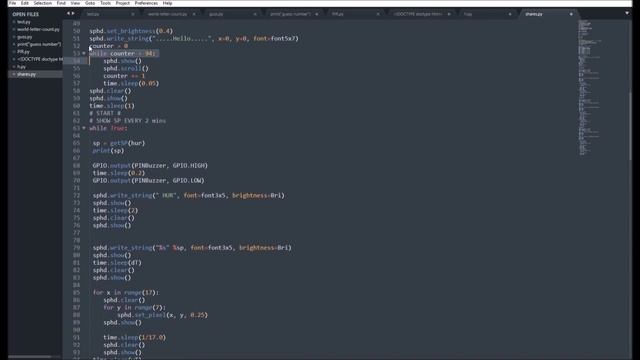
Task: Close the print("guess number") tab
Action: 316,14
